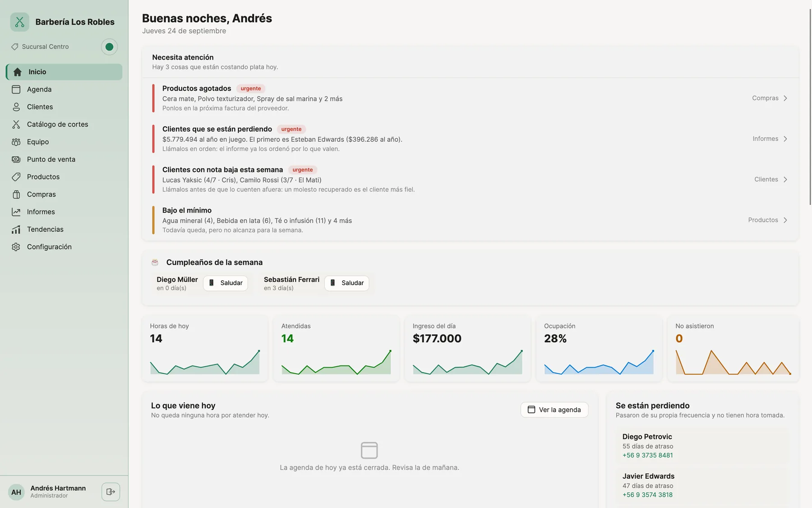Click the logout icon next to Andrés Hartmann

[x=111, y=492]
